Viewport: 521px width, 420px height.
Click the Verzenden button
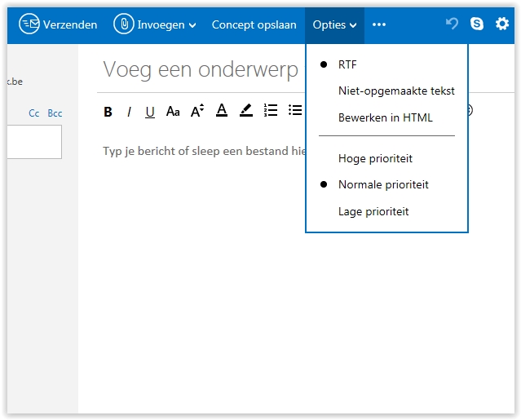point(58,24)
